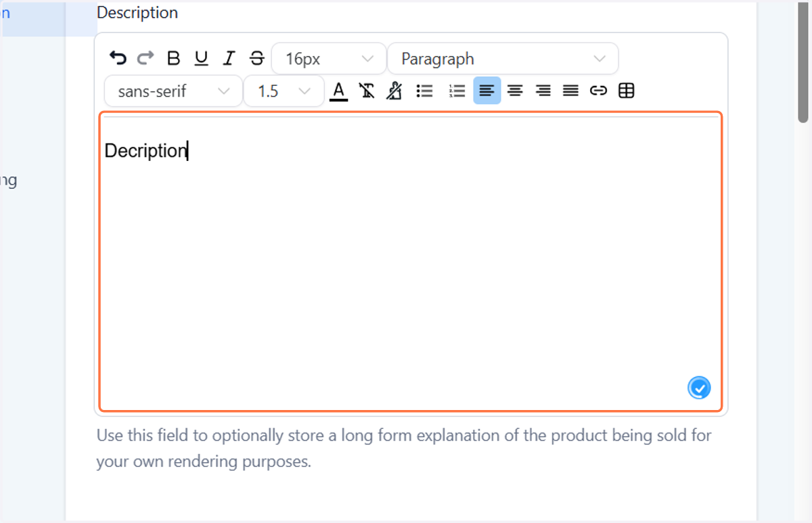This screenshot has width=812, height=523.
Task: Click the page's vertical scrollbar
Action: pyautogui.click(x=803, y=62)
